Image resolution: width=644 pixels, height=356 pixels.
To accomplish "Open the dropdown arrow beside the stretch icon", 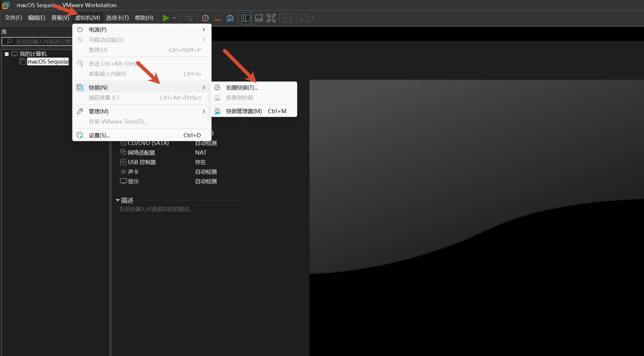I will 313,18.
